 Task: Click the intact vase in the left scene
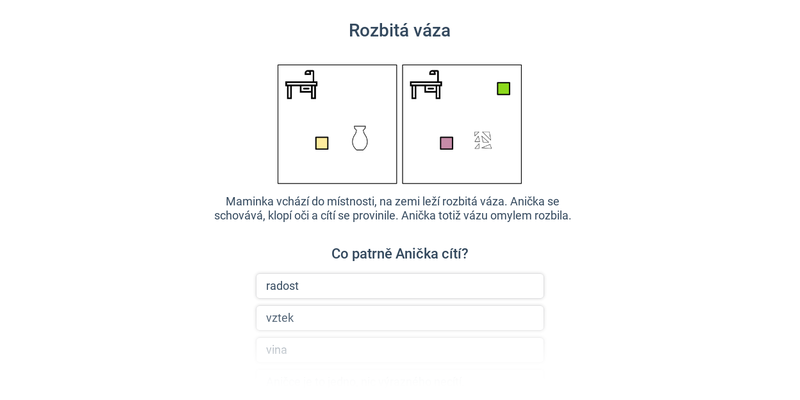pyautogui.click(x=360, y=138)
